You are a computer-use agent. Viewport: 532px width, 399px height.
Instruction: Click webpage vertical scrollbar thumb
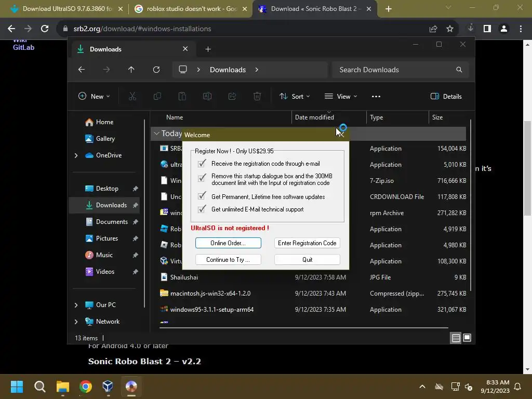click(527, 168)
